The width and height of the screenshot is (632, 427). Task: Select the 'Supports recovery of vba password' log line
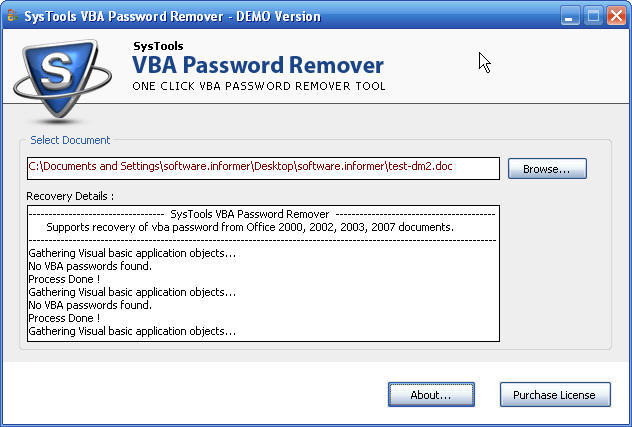click(x=250, y=227)
